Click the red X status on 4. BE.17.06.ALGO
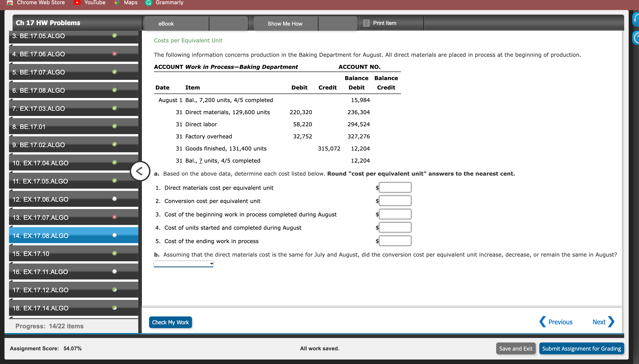The image size is (639, 364). [114, 54]
